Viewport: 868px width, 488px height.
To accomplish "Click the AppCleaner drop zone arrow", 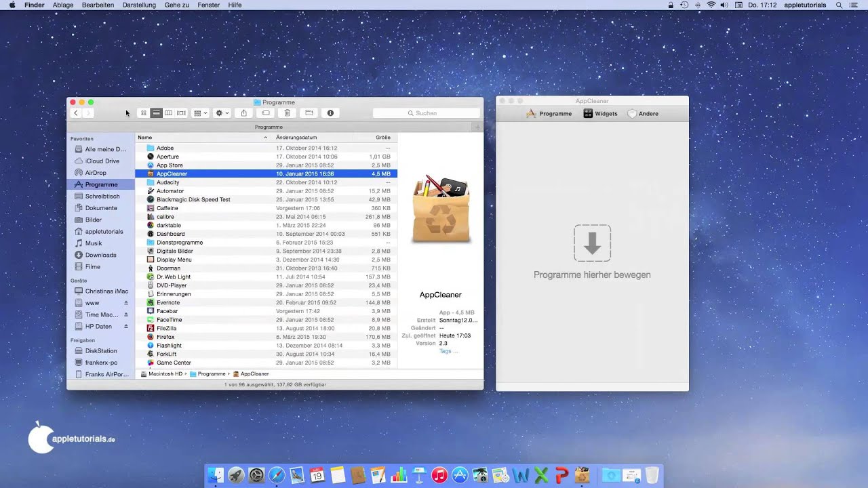I will click(592, 243).
